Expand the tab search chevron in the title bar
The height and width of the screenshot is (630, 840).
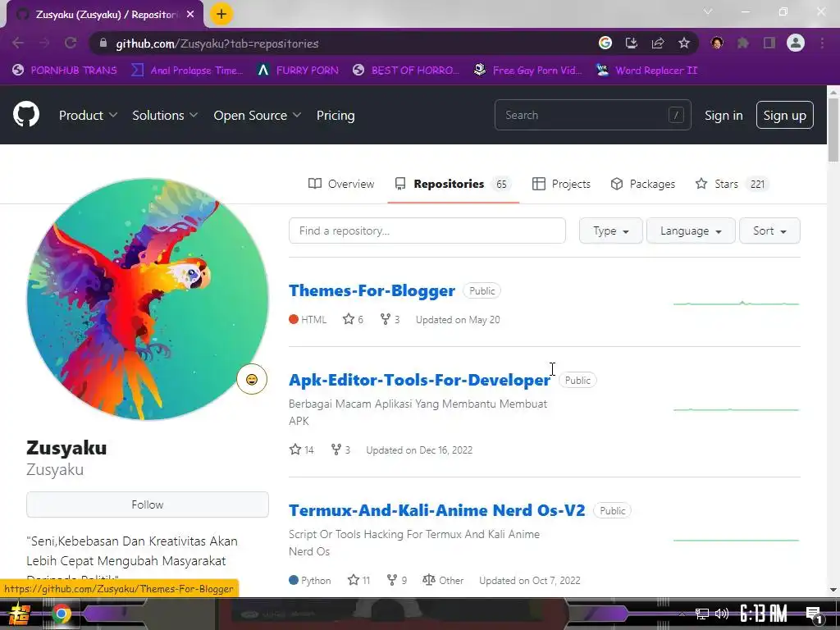(x=708, y=11)
